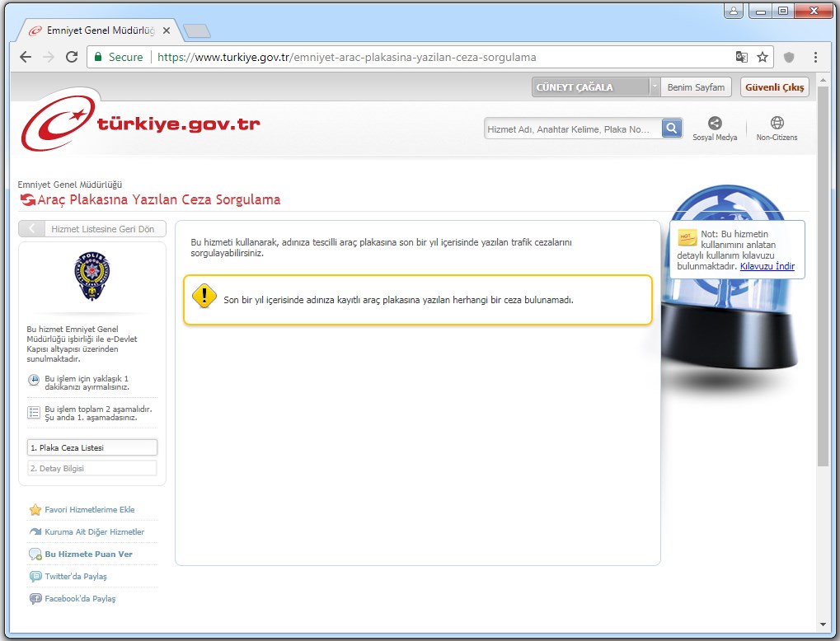
Task: Bookmark this page with star icon
Action: (763, 57)
